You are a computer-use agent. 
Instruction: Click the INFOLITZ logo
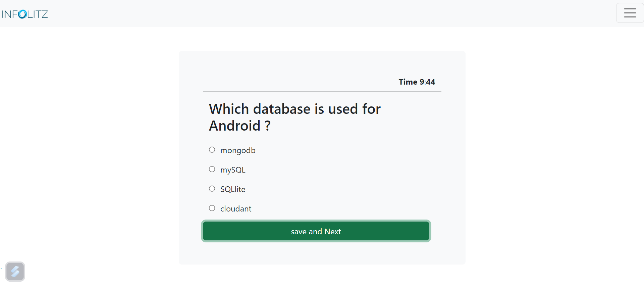[25, 14]
